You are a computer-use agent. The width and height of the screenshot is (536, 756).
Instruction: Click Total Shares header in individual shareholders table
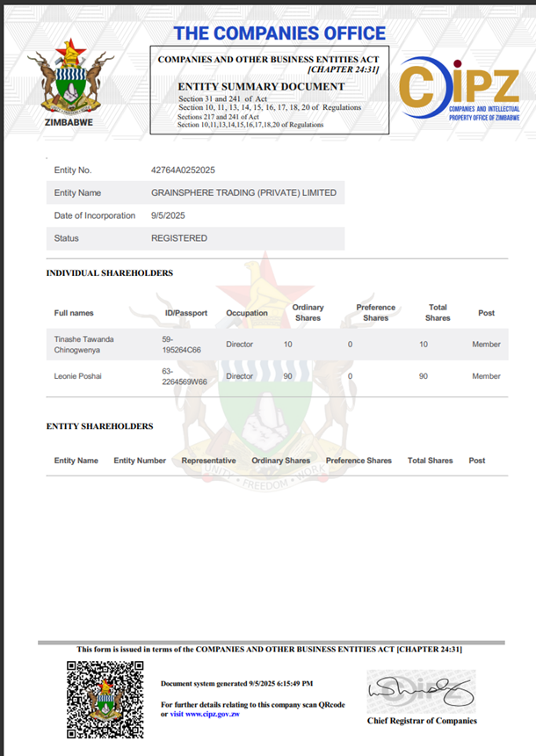tap(438, 312)
